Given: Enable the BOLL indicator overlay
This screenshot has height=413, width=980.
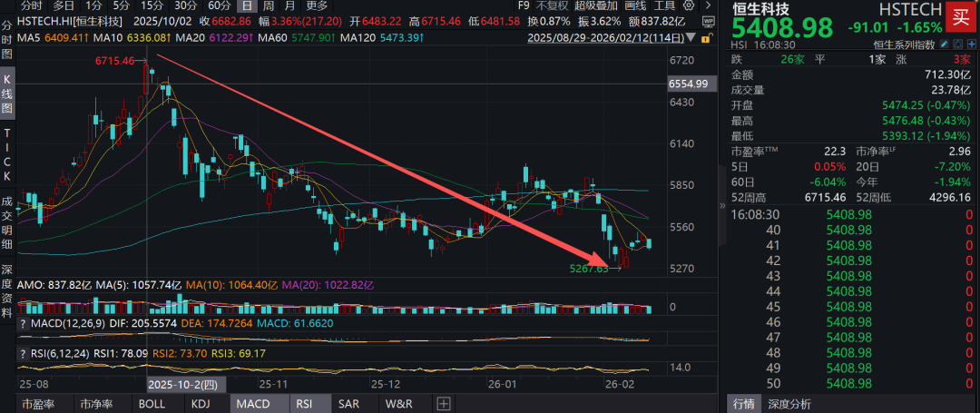Looking at the screenshot, I should 150,404.
